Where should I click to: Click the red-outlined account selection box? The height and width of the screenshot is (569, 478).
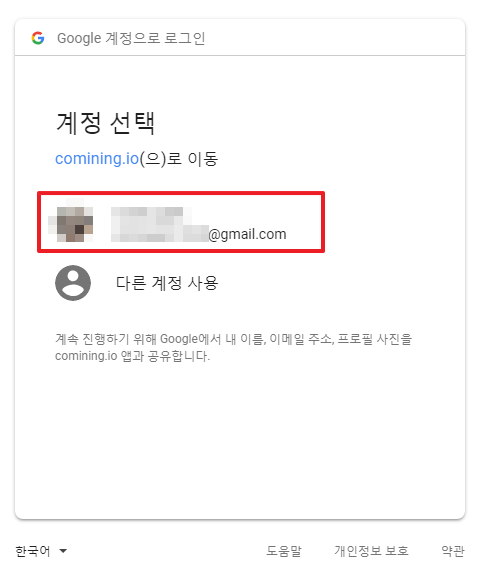point(181,222)
